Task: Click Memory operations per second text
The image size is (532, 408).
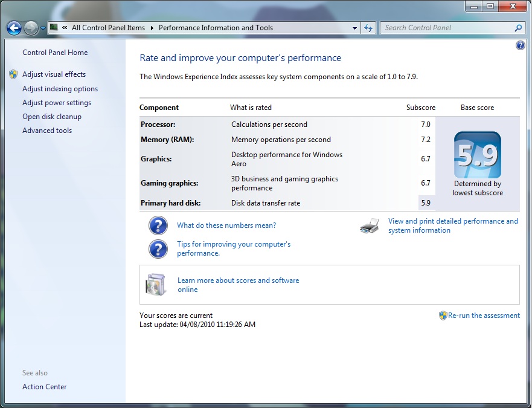Action: click(x=281, y=139)
